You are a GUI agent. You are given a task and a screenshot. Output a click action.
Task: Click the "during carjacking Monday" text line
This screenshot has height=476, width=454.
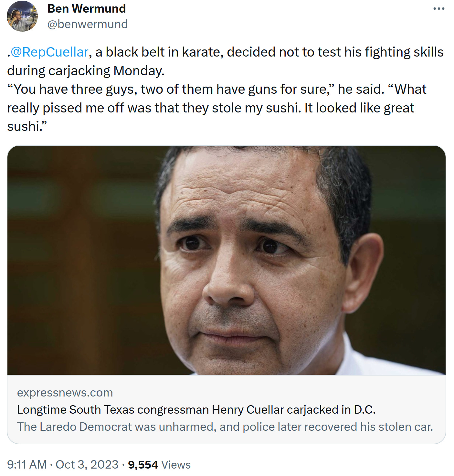coord(86,71)
